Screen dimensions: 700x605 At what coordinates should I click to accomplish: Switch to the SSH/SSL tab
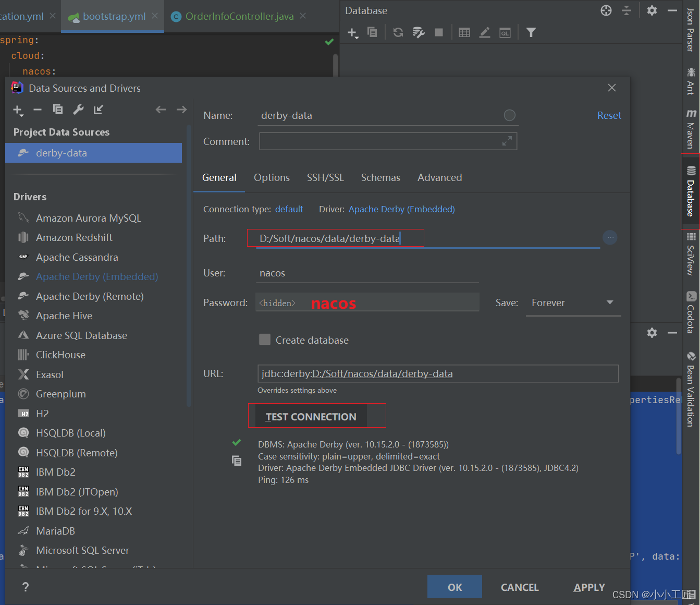pyautogui.click(x=325, y=178)
